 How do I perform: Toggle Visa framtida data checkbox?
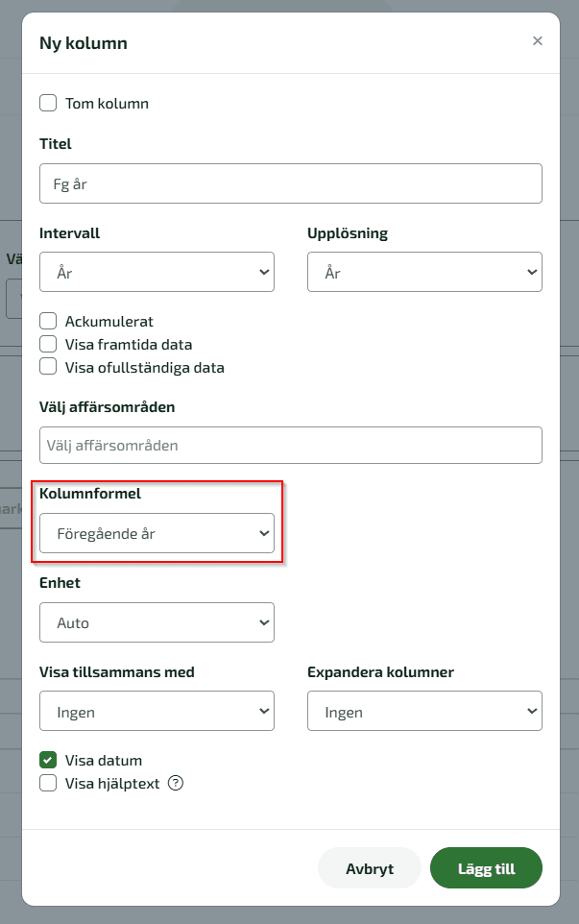[x=48, y=344]
